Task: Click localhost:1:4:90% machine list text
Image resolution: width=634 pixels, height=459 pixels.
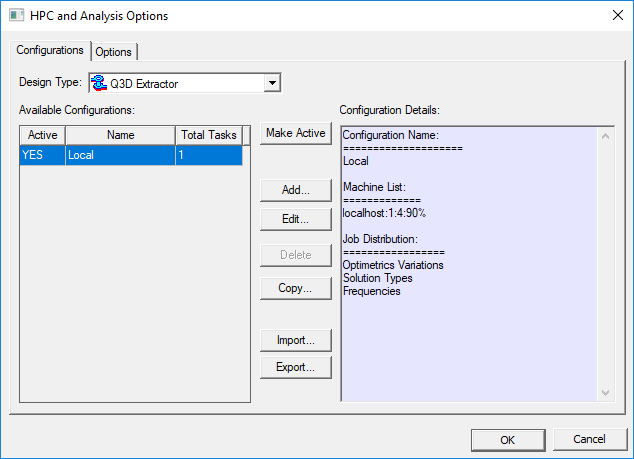Action: [384, 213]
